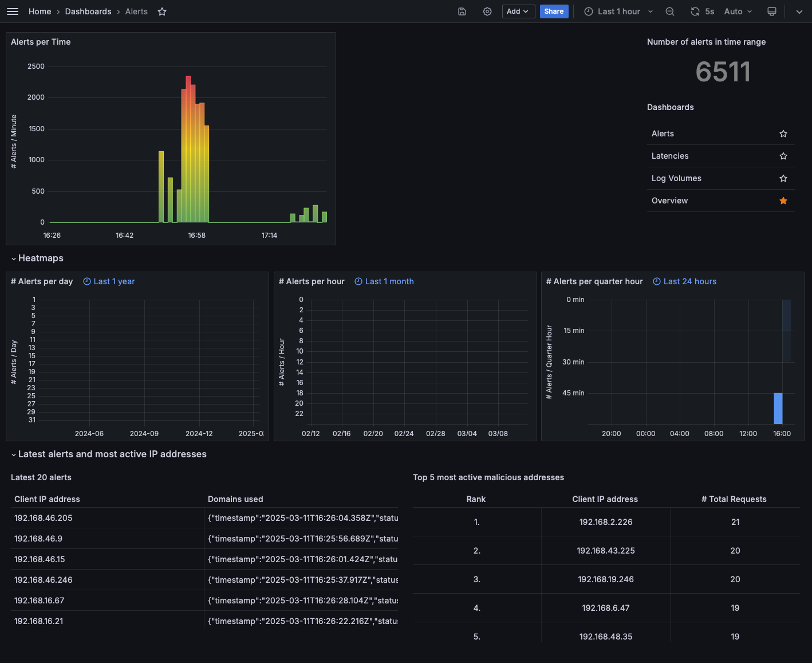The image size is (812, 663).
Task: Click the # Alerts per hour panel title
Action: click(312, 281)
